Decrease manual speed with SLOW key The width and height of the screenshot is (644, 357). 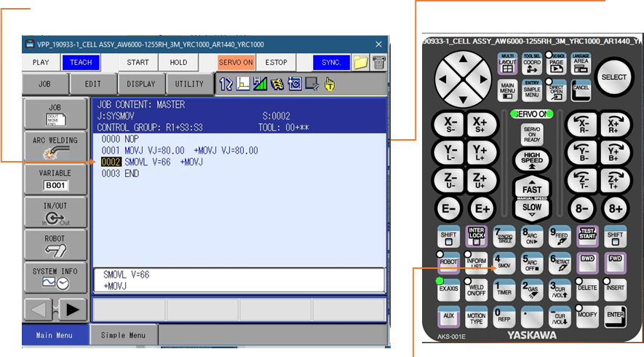tap(532, 209)
